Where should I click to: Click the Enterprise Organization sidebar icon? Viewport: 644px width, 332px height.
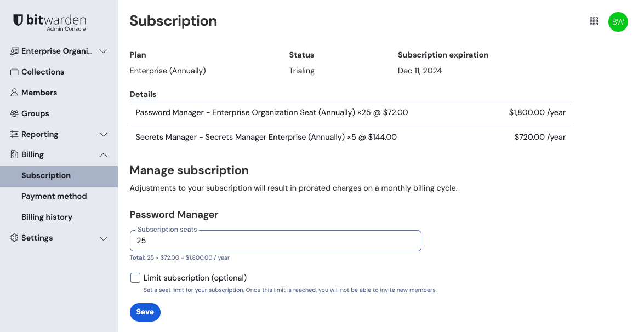[x=14, y=51]
